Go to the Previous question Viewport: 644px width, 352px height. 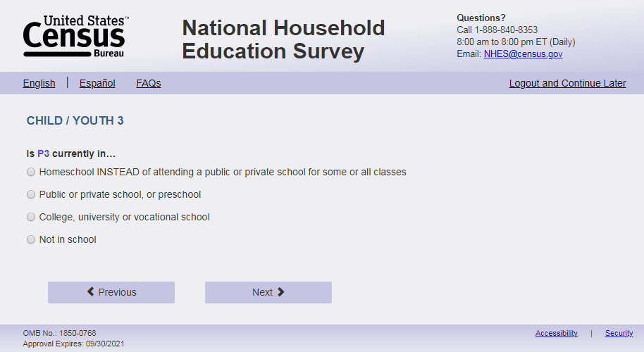tap(111, 293)
